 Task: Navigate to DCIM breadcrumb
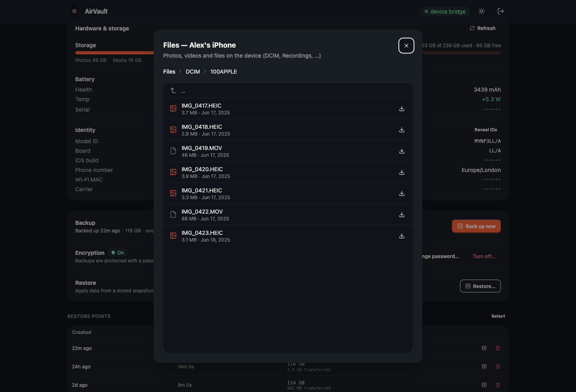pos(193,72)
